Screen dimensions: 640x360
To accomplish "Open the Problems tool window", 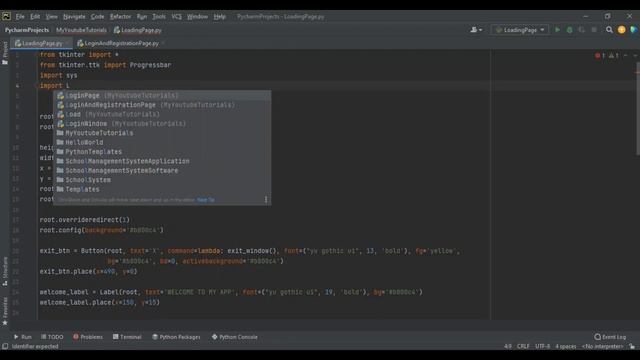I will [x=88, y=337].
